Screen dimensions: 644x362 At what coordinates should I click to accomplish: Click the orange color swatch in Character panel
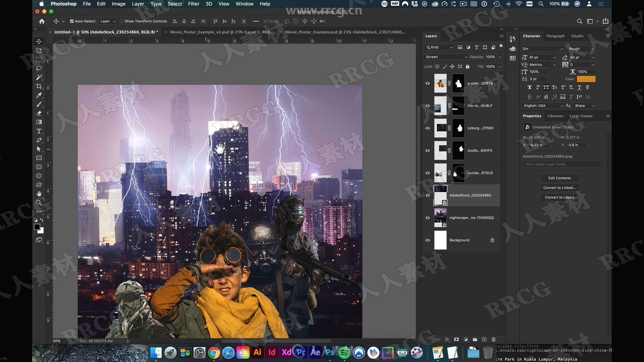[x=587, y=79]
